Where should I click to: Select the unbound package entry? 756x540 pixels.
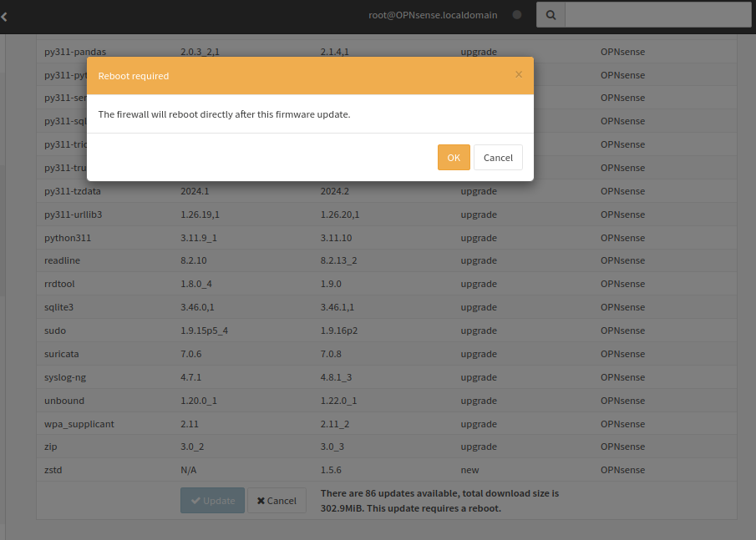[x=64, y=401]
